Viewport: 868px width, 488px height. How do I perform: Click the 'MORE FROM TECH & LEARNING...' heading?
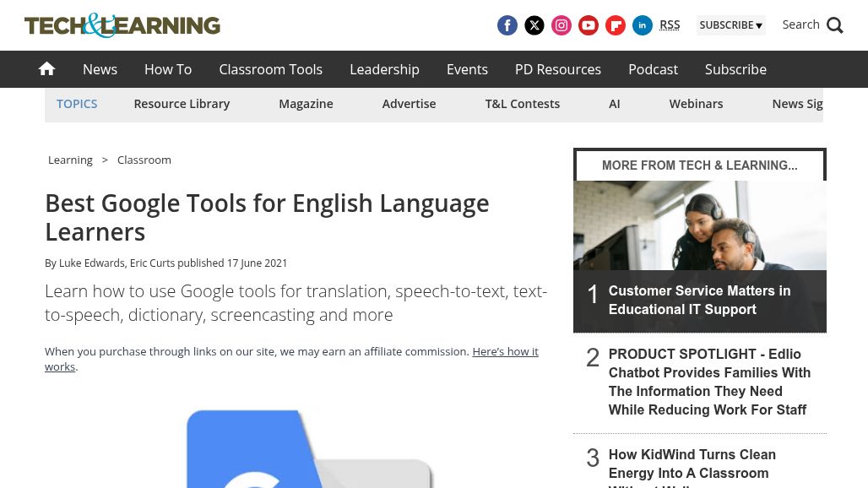click(x=700, y=165)
